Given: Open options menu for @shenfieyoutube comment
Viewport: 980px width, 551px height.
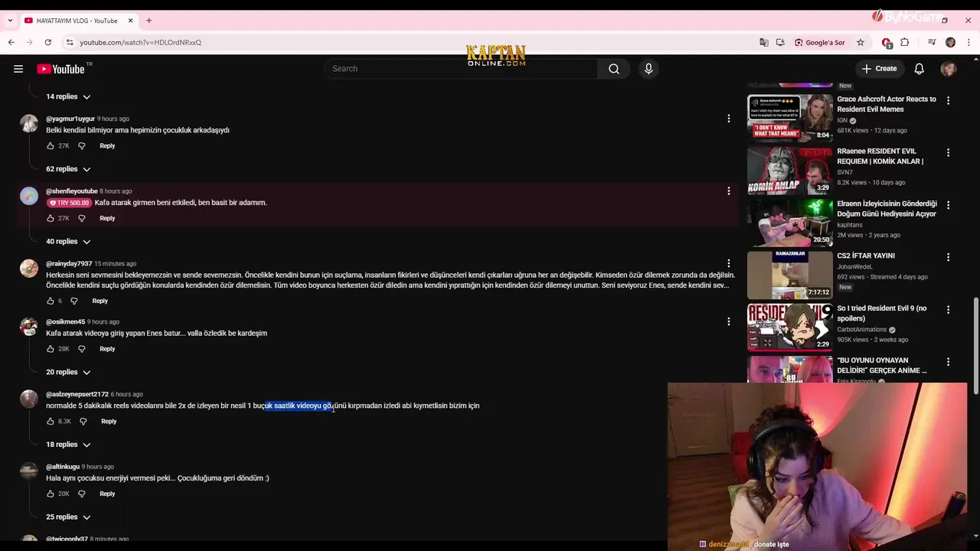Looking at the screenshot, I should pos(728,191).
